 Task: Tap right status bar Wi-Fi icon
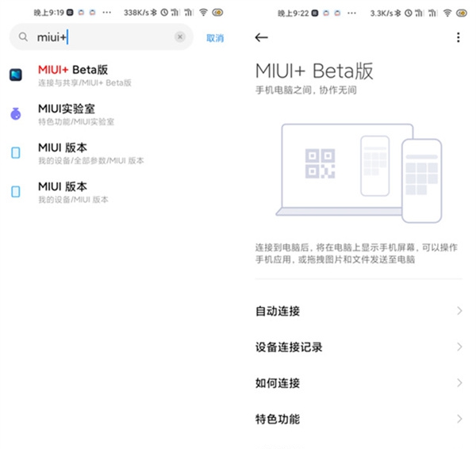pos(447,13)
